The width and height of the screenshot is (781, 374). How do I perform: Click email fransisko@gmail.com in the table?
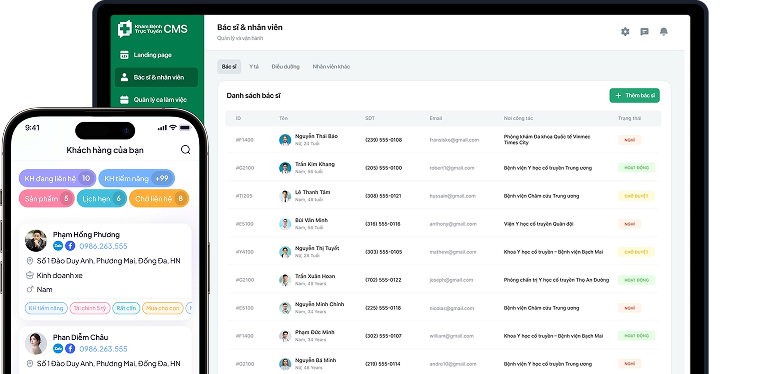point(454,140)
